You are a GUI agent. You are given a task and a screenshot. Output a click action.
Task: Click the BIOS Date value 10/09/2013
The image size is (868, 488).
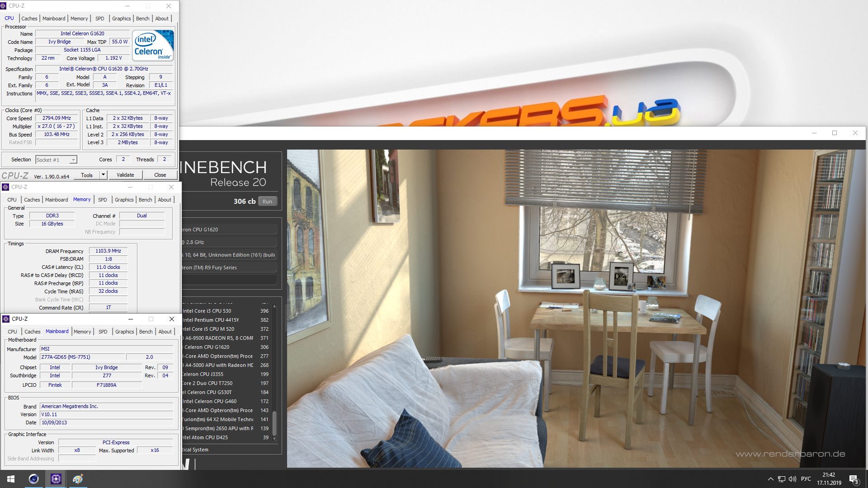(x=106, y=422)
